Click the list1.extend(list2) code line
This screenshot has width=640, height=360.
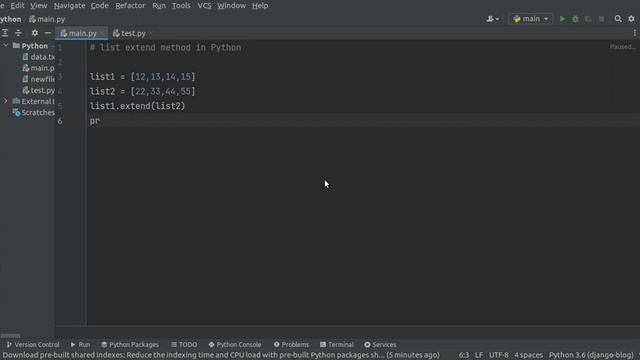[137, 106]
